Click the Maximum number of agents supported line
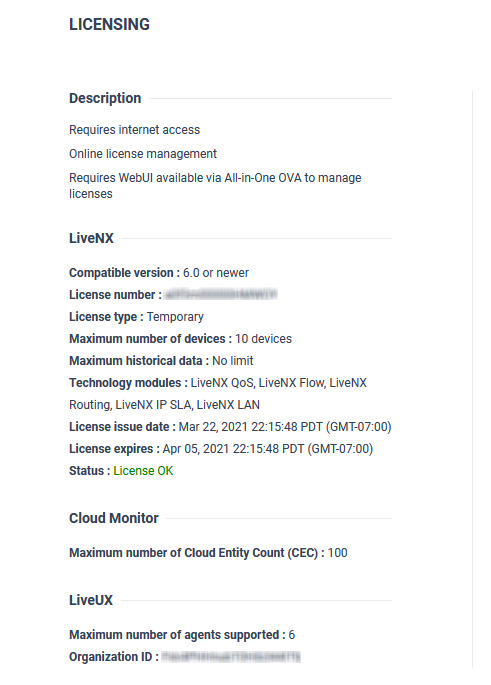Image resolution: width=491 pixels, height=685 pixels. click(x=182, y=635)
